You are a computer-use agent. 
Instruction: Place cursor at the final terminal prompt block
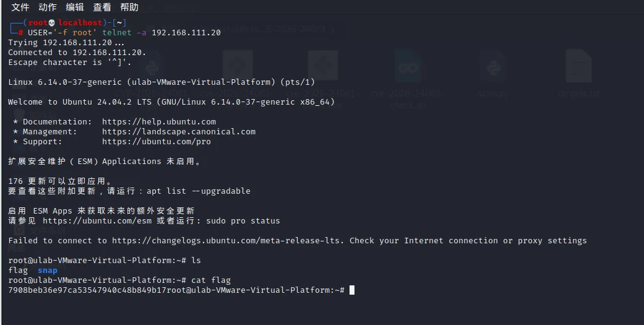pyautogui.click(x=352, y=290)
